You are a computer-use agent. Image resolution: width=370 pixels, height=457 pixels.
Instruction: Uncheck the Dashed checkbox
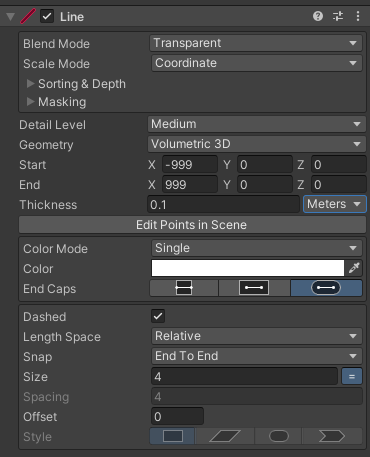[x=158, y=316]
